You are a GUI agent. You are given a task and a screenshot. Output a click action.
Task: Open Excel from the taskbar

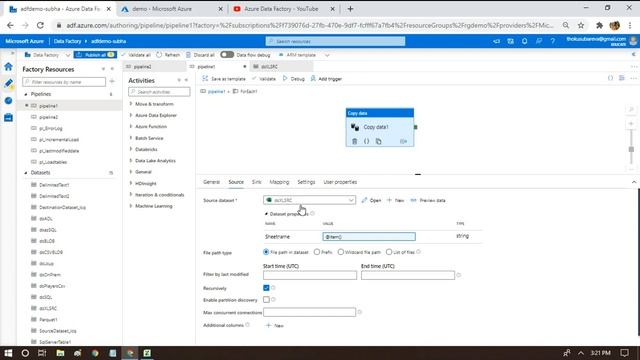[x=147, y=353]
